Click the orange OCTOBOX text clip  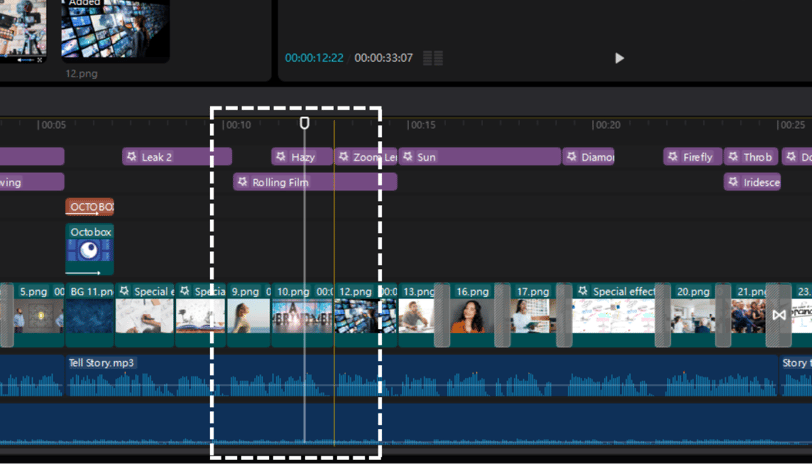(x=90, y=207)
